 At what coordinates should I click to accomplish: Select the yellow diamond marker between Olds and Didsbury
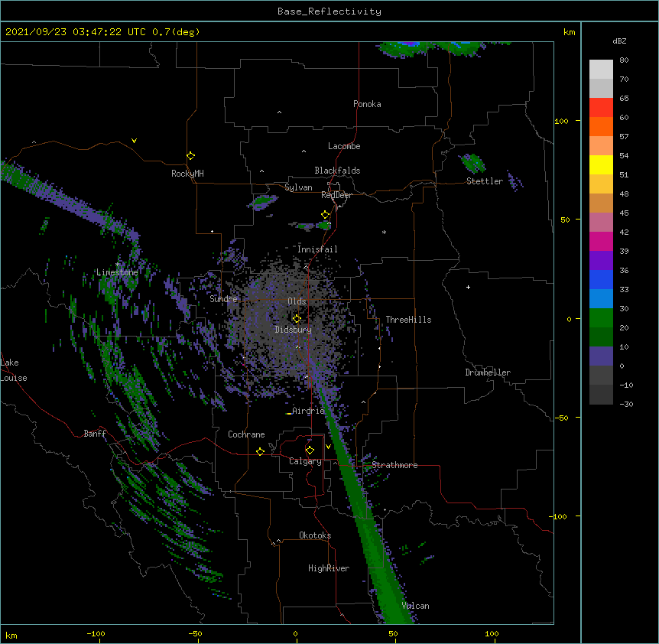pyautogui.click(x=297, y=319)
